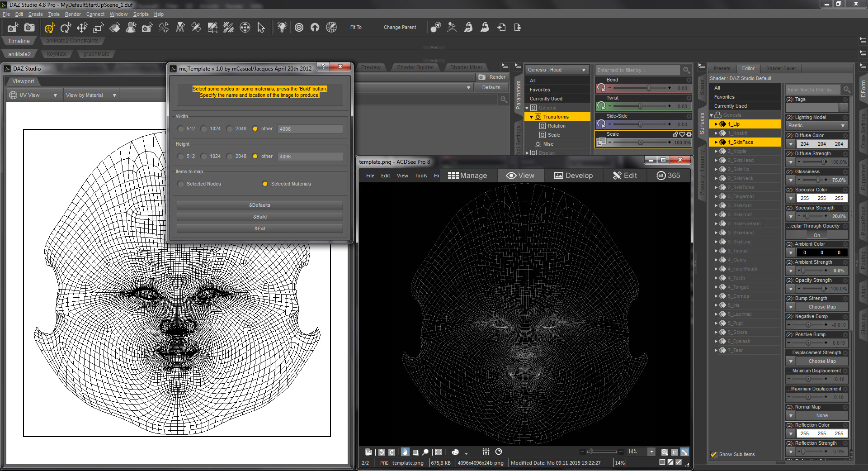
Task: Open the Scripts menu
Action: pyautogui.click(x=141, y=14)
